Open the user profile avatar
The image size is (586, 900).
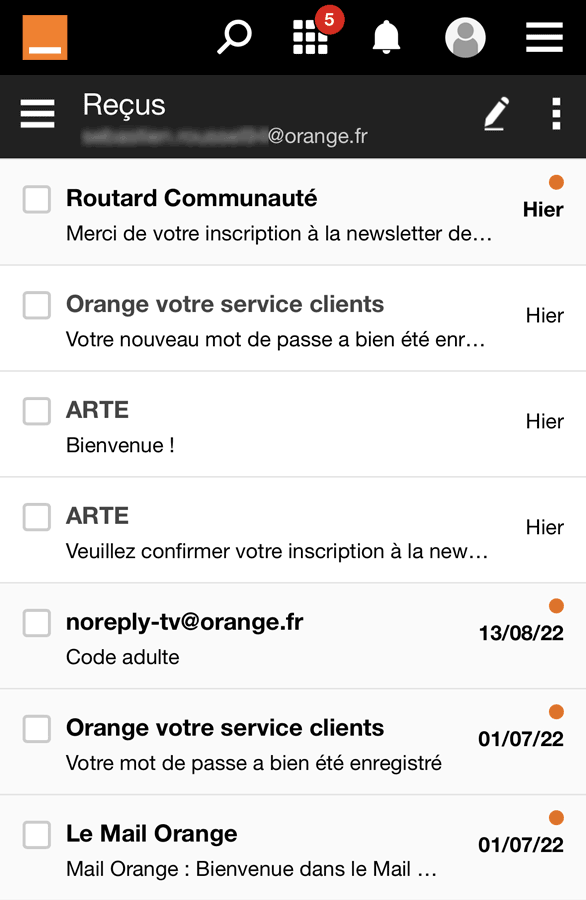[x=465, y=37]
